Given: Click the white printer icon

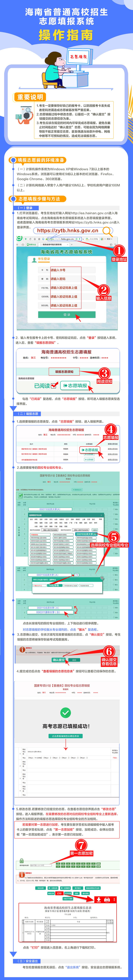Looking at the screenshot, I should coord(107,900).
